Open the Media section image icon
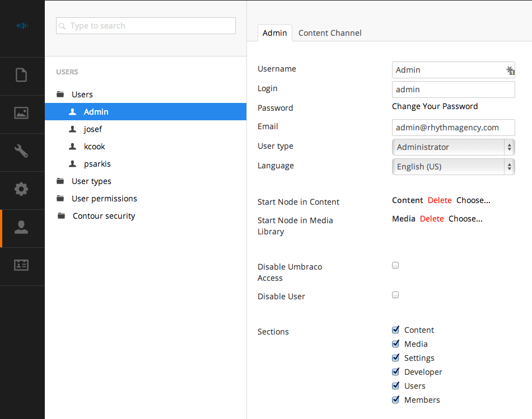This screenshot has width=532, height=419. coord(21,113)
